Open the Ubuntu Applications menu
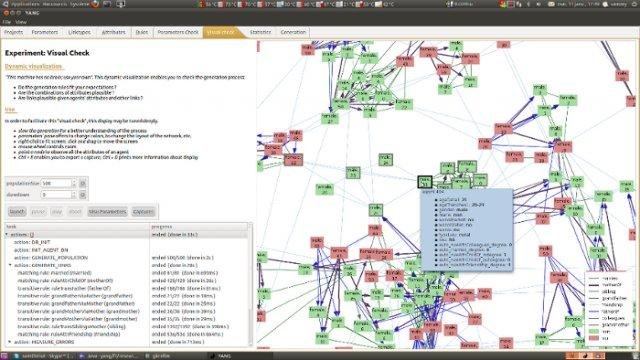Viewport: 640px width, 360px height. point(24,4)
